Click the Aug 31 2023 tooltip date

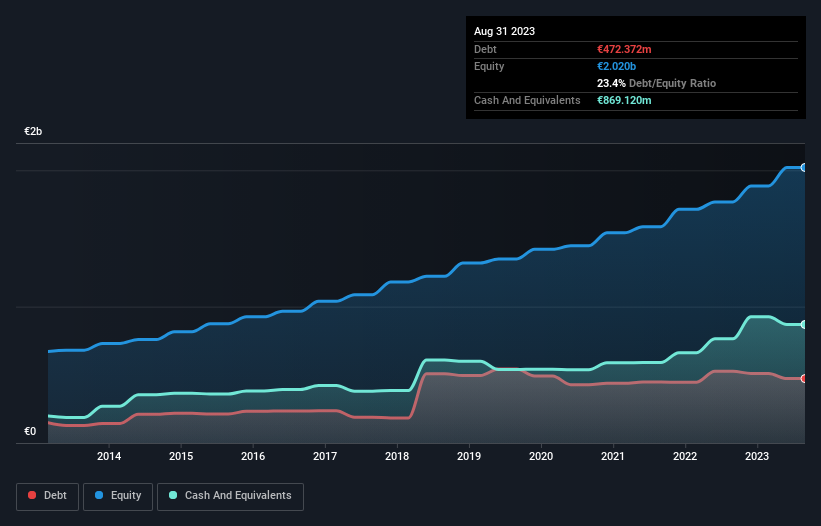(x=505, y=31)
